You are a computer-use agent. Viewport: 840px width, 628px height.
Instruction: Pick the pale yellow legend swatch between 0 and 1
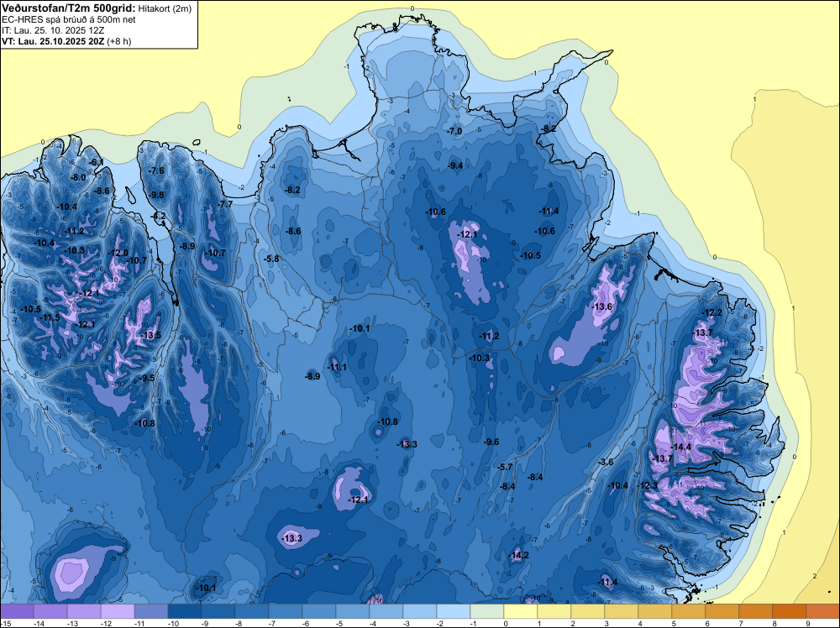[x=521, y=611]
